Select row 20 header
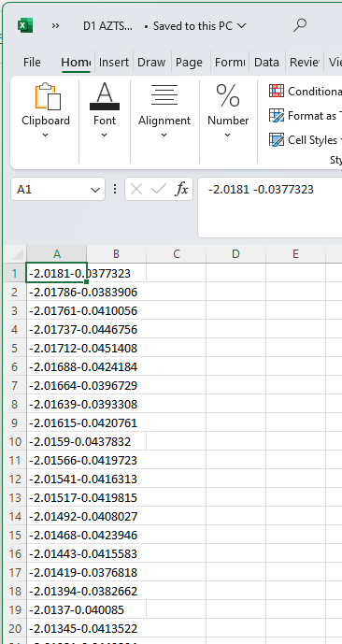The width and height of the screenshot is (342, 644). (x=15, y=628)
